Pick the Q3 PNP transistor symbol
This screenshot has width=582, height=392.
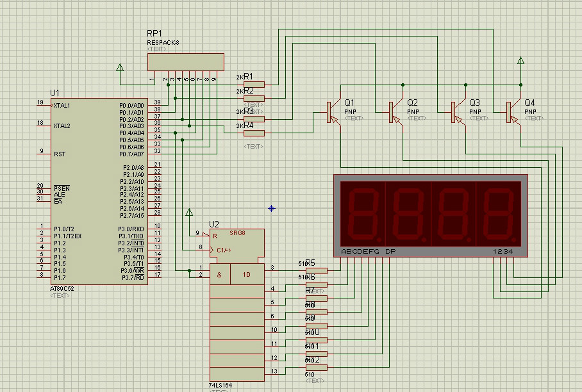point(456,112)
